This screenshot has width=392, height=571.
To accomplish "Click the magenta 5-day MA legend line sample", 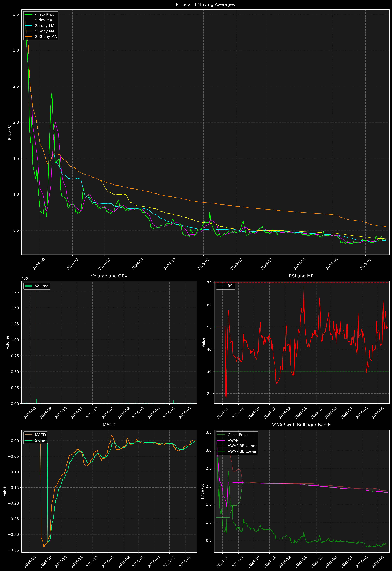I will (x=29, y=20).
